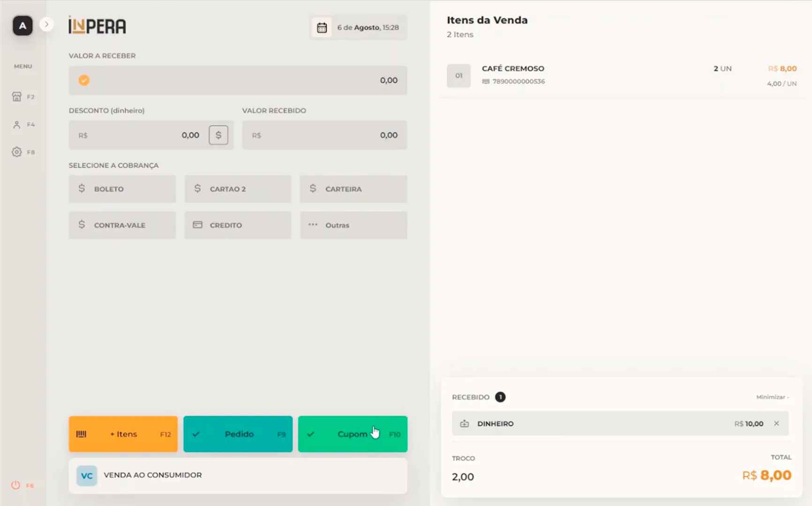Select CREDITO payment method
Screen dimensions: 812x506
coord(238,225)
